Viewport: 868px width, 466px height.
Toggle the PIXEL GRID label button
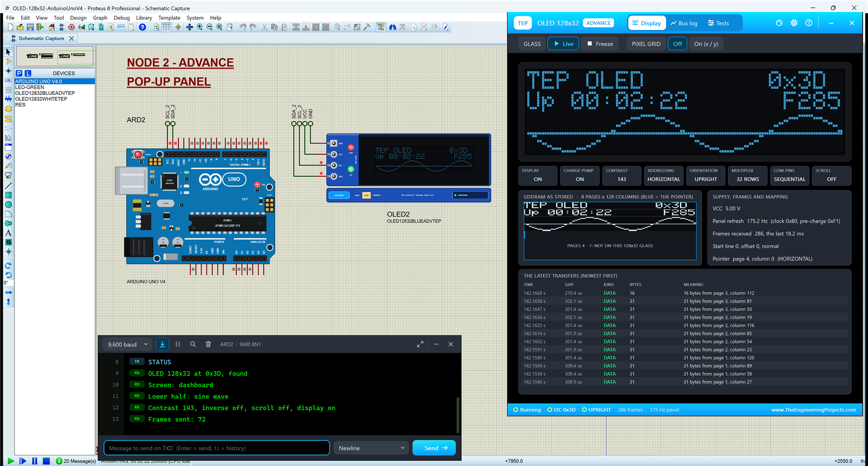coord(646,44)
